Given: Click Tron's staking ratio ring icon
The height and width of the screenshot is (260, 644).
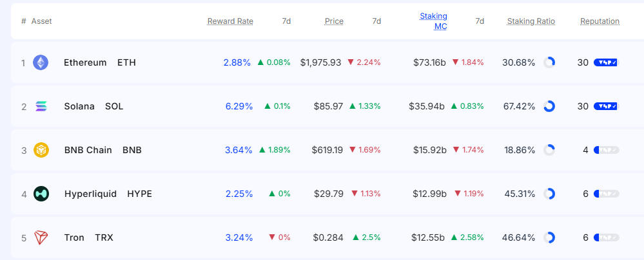Looking at the screenshot, I should point(549,237).
